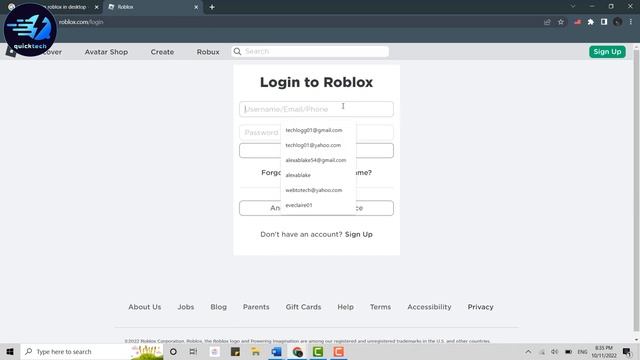Click Sign Up link below login form
Image resolution: width=640 pixels, height=360 pixels.
358,234
